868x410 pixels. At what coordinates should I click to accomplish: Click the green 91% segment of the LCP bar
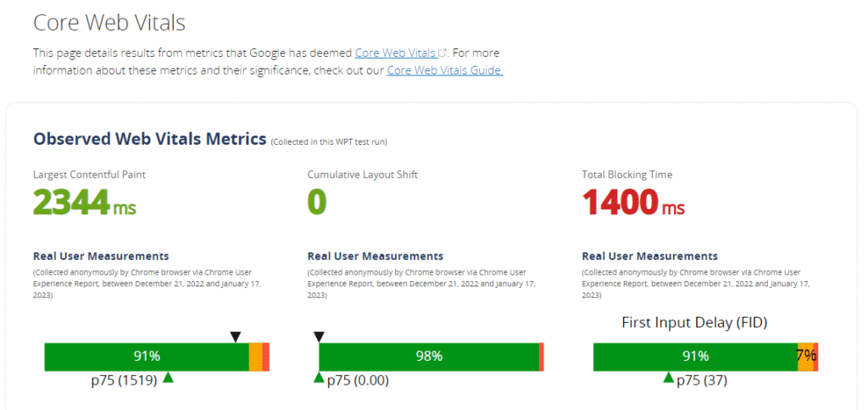pos(146,357)
